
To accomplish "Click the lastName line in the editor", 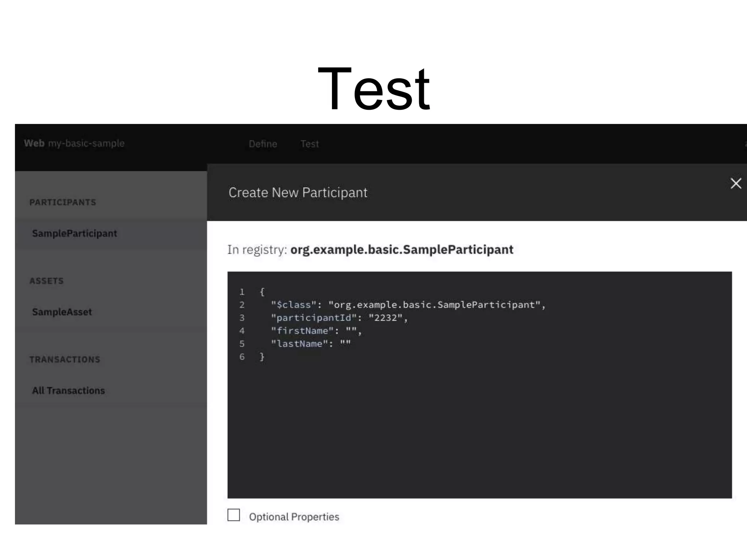I will click(x=310, y=344).
